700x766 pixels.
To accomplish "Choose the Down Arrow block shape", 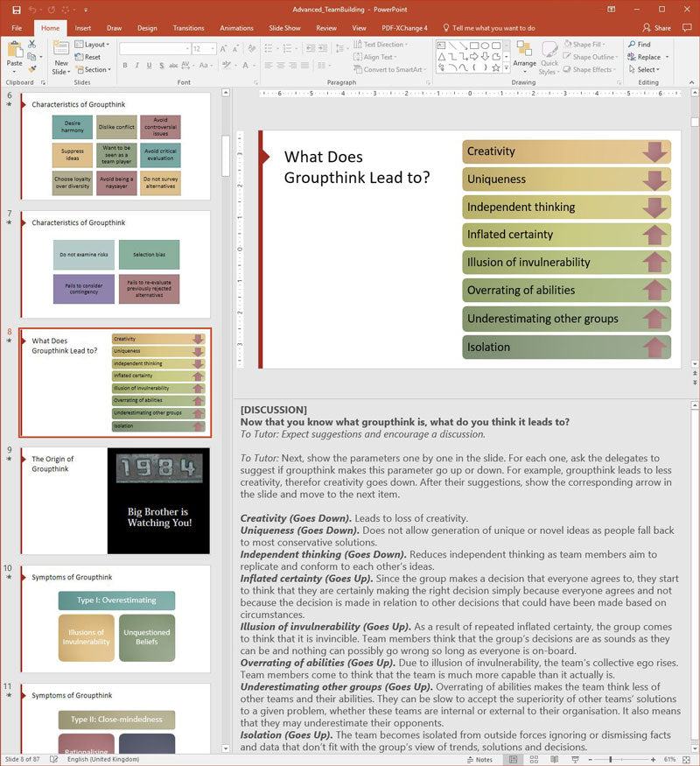I will [485, 57].
